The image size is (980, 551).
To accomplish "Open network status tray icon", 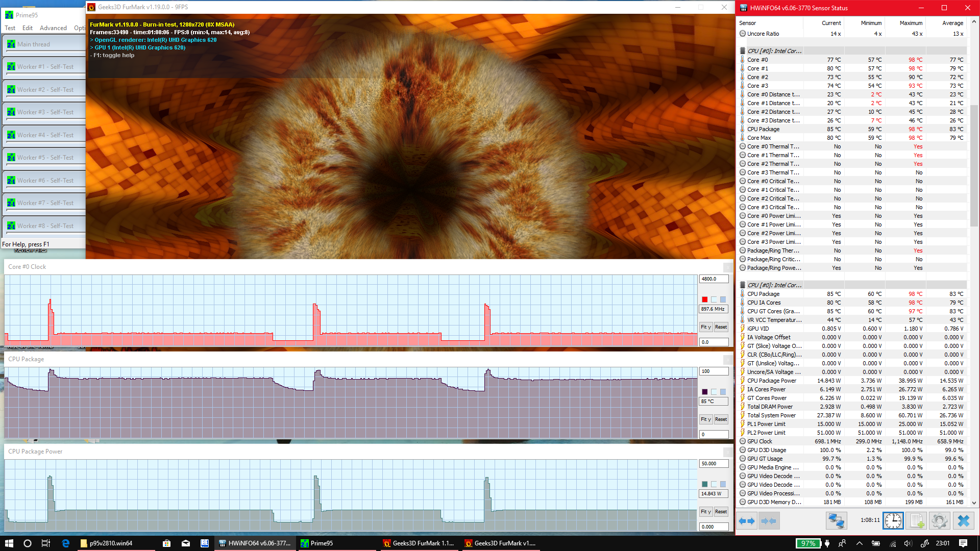I will click(893, 543).
